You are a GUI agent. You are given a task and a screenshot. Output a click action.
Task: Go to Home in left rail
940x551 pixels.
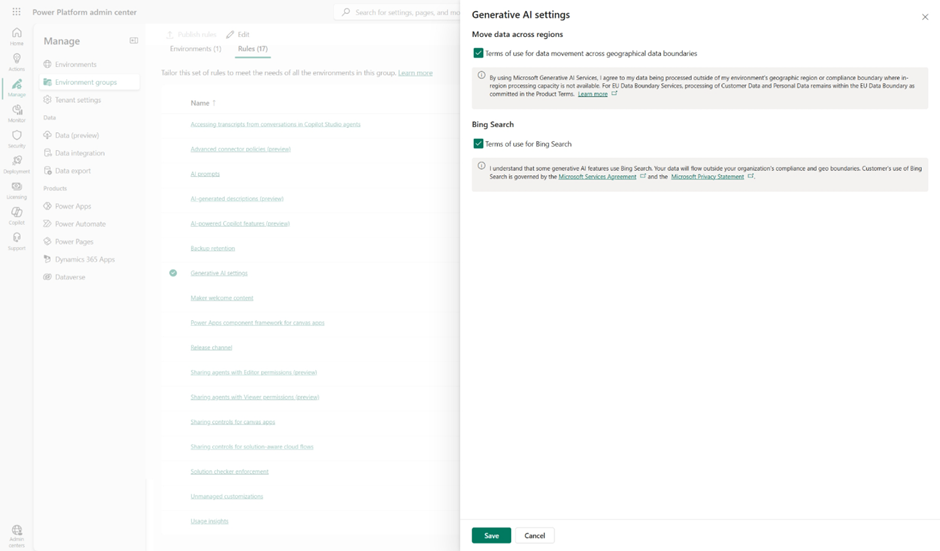click(x=17, y=36)
